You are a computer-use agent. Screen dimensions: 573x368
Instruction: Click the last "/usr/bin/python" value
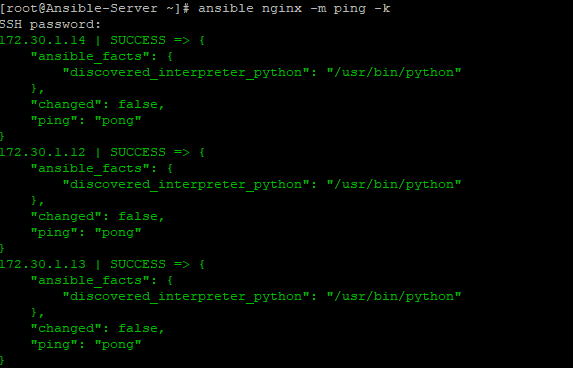(x=394, y=296)
